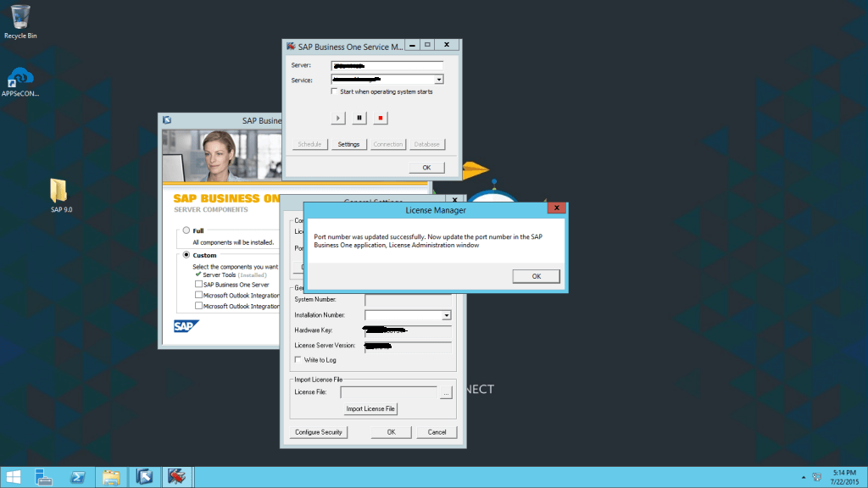
Task: Click OK in the Service Manager window
Action: click(x=426, y=168)
